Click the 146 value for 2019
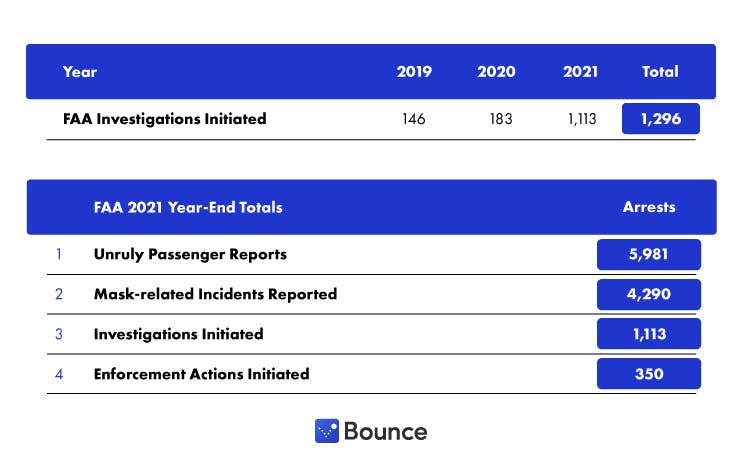This screenshot has width=742, height=473. pos(414,119)
